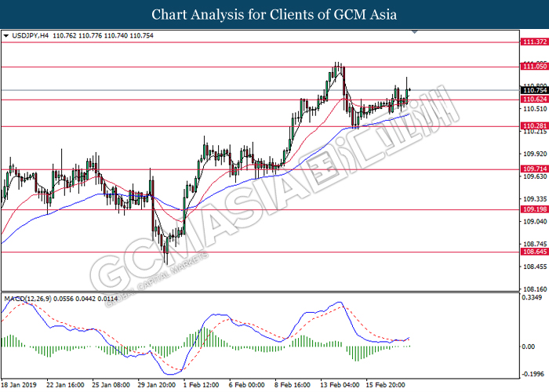Screen dimensions: 549x392
Task: Click the -0.1996 MACD scale value
Action: (x=533, y=374)
